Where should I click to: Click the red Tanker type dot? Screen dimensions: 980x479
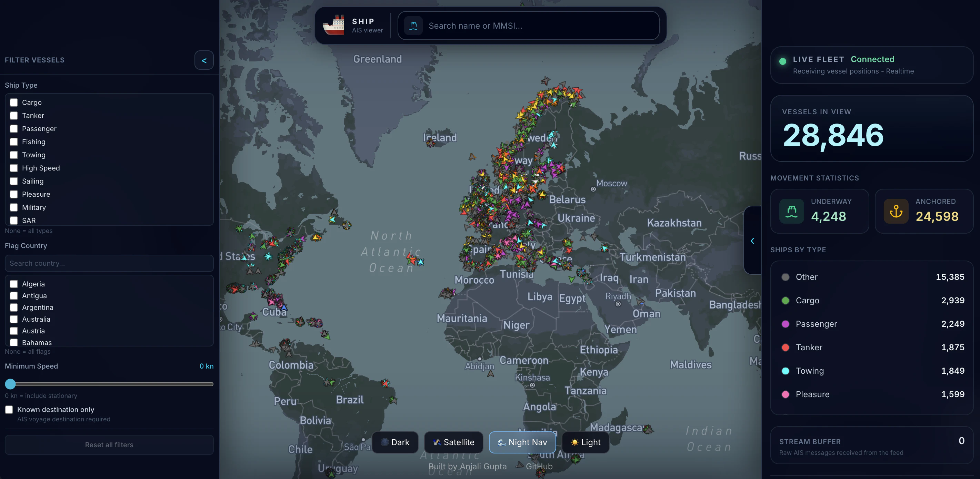pyautogui.click(x=785, y=347)
